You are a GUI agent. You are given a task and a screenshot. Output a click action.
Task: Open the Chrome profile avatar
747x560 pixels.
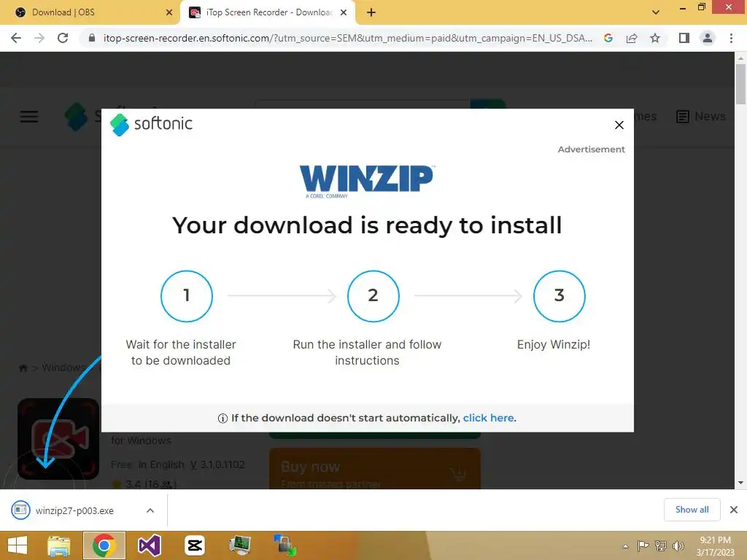click(x=708, y=38)
